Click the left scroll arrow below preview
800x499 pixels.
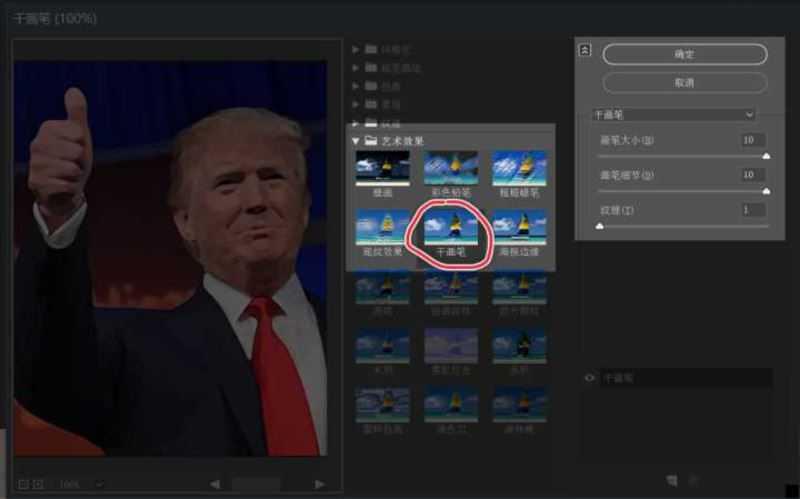click(x=216, y=484)
